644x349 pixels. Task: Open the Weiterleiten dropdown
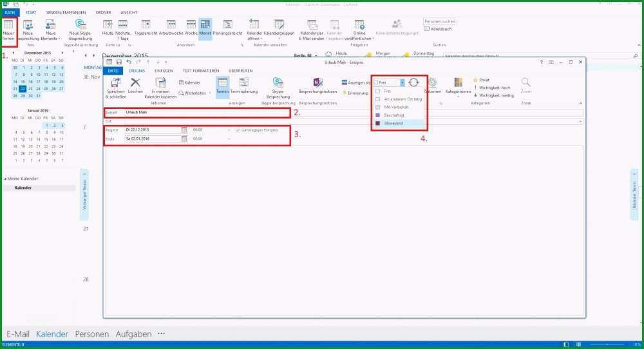click(194, 93)
